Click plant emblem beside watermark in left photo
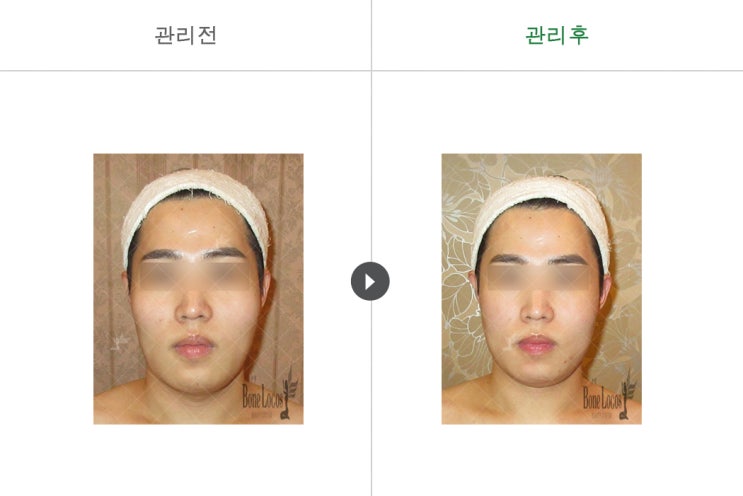This screenshot has width=743, height=496. click(289, 393)
